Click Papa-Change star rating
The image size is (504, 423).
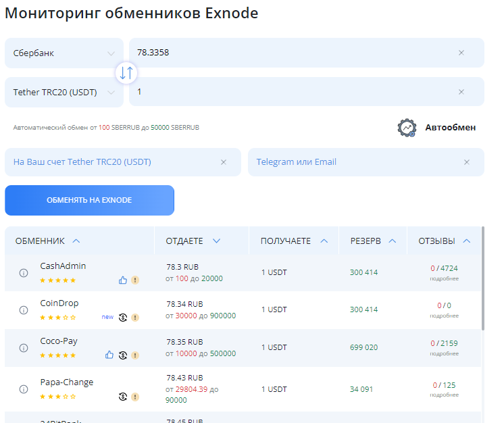click(x=58, y=397)
